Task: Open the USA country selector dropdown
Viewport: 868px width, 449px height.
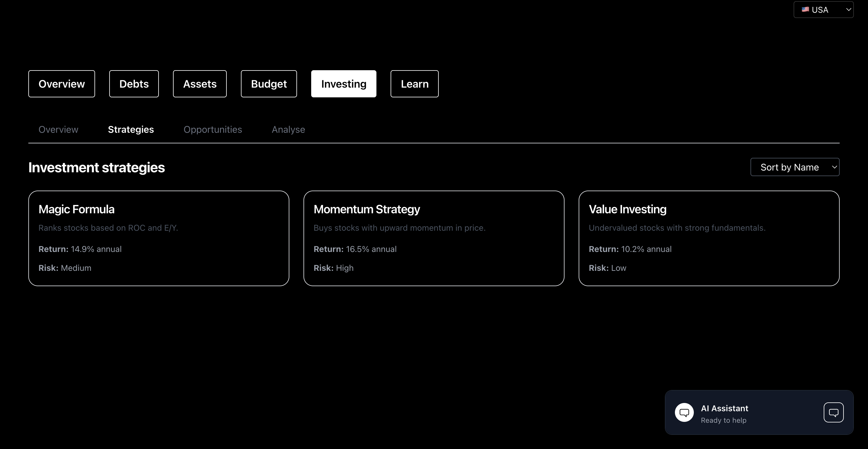Action: click(x=823, y=10)
